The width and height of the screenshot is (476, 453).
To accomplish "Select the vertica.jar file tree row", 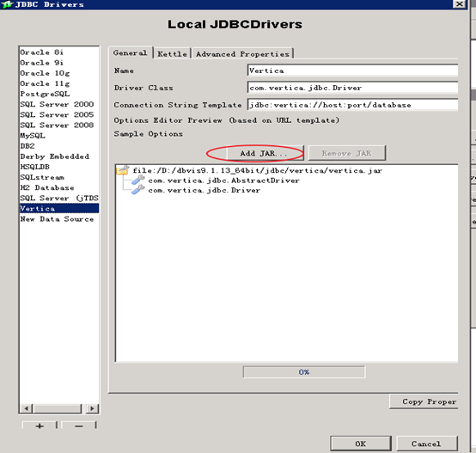I will [x=257, y=170].
